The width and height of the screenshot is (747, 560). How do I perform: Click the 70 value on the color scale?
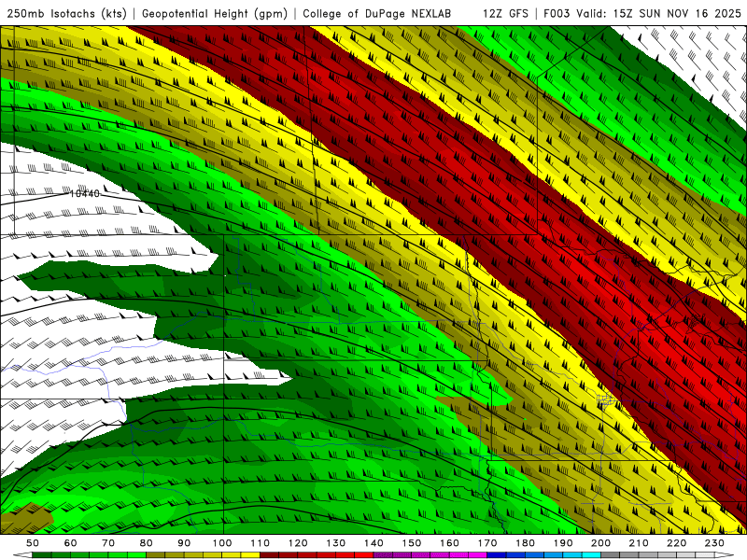108,543
